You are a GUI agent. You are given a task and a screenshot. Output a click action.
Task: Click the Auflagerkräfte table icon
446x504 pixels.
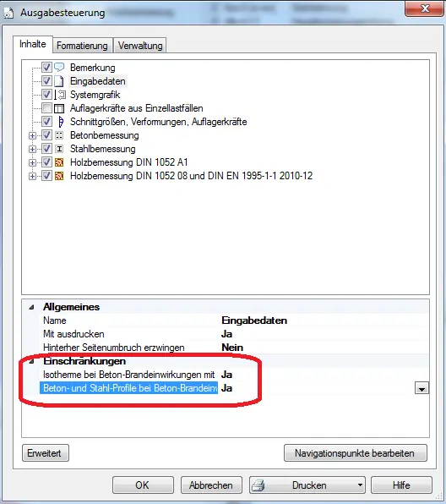(x=59, y=108)
